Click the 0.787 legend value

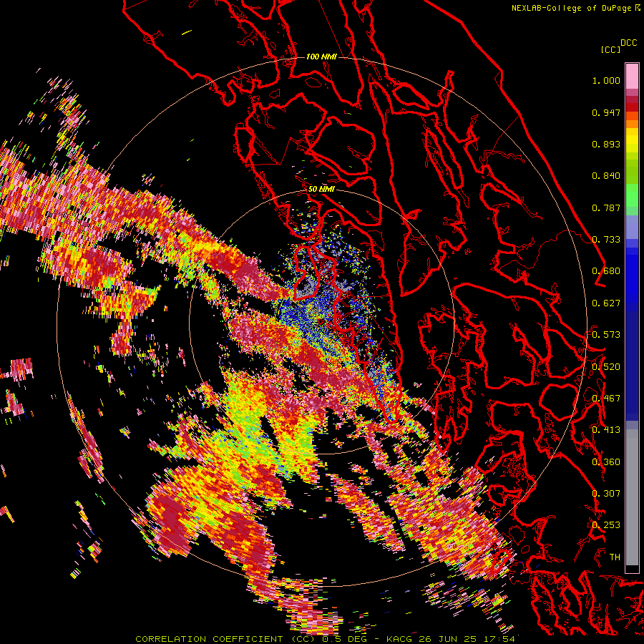click(606, 208)
